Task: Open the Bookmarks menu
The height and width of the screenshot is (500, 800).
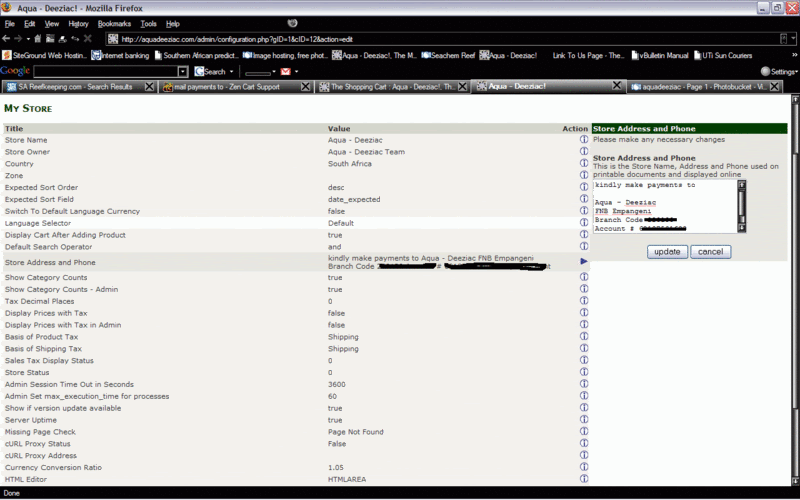Action: 114,23
